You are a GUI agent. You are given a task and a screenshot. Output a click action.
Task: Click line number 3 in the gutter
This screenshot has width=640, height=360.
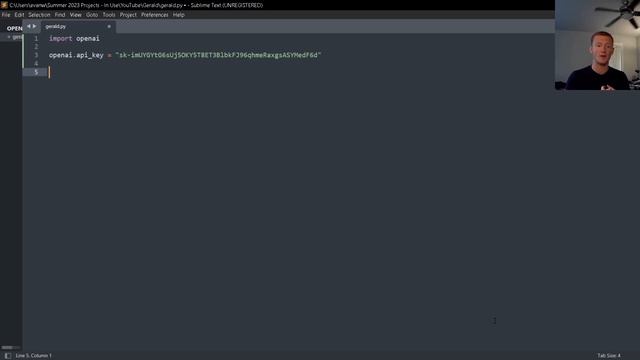[x=36, y=55]
